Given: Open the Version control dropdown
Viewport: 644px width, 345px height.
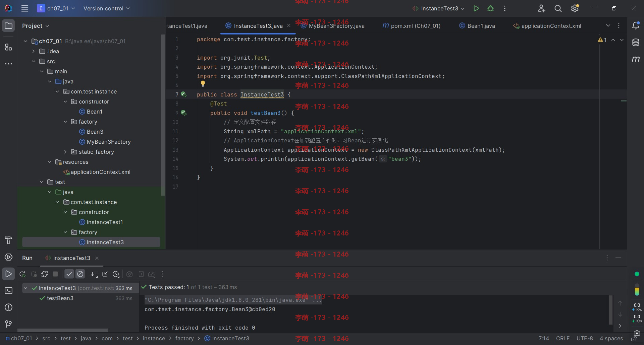Looking at the screenshot, I should 106,8.
